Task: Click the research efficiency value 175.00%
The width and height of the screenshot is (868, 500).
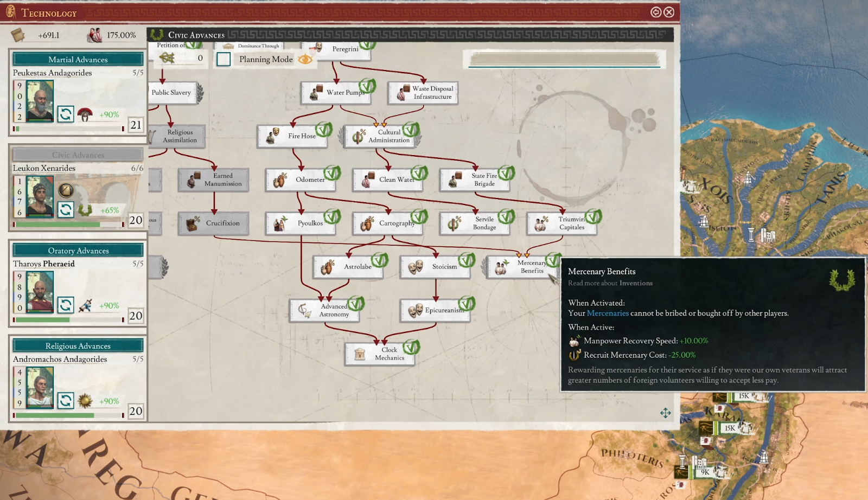Action: click(121, 35)
